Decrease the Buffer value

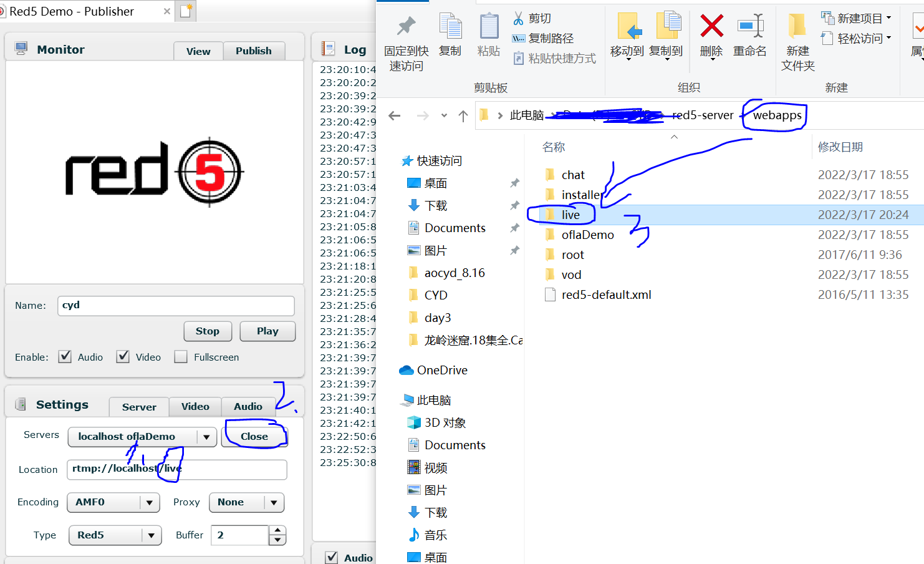coord(277,540)
